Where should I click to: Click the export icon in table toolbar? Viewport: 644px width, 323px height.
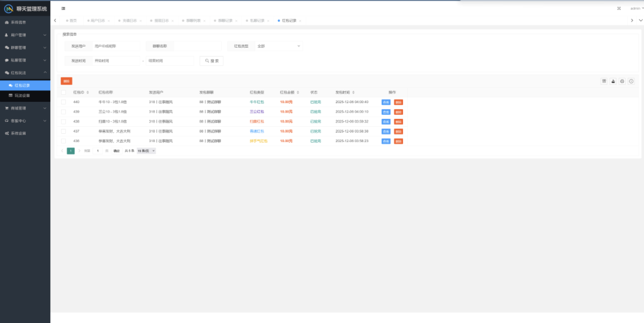(613, 81)
